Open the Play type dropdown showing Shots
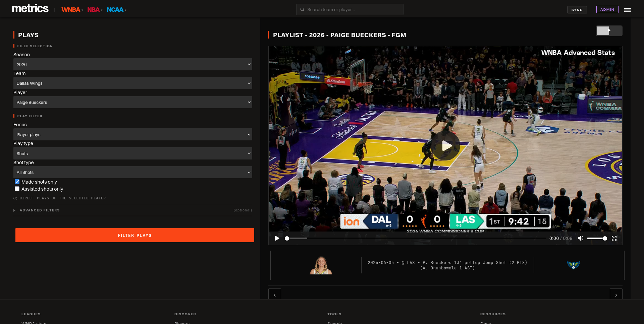The width and height of the screenshot is (644, 324). [133, 153]
